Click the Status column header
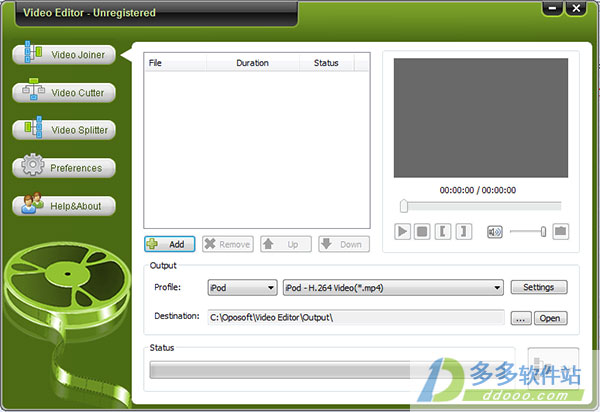600x412 pixels. coord(326,63)
